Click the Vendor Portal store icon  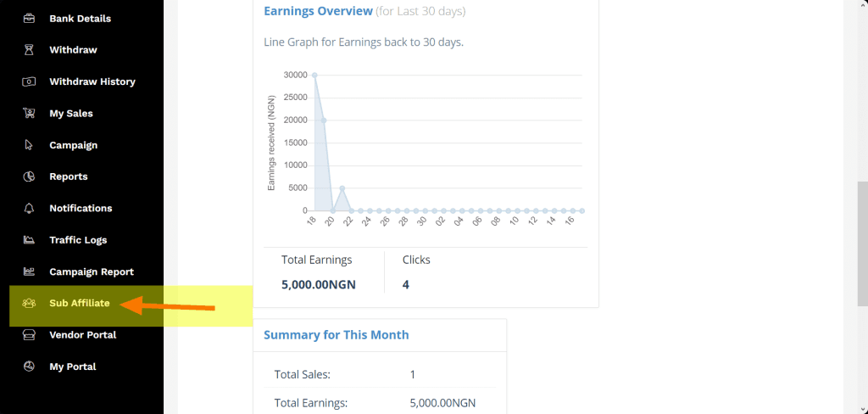[29, 335]
